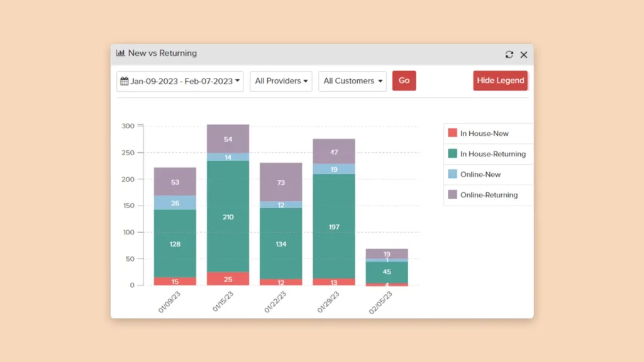The width and height of the screenshot is (644, 362).
Task: Select the 53 segment in 01/09/23 bar
Action: 175,182
